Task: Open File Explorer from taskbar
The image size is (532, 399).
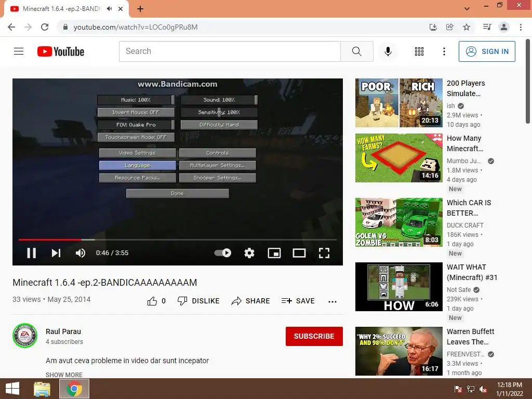Action: point(42,389)
